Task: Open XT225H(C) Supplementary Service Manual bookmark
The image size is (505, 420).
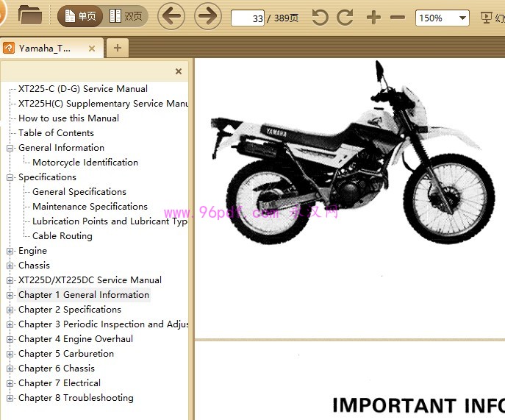Action: (x=103, y=104)
